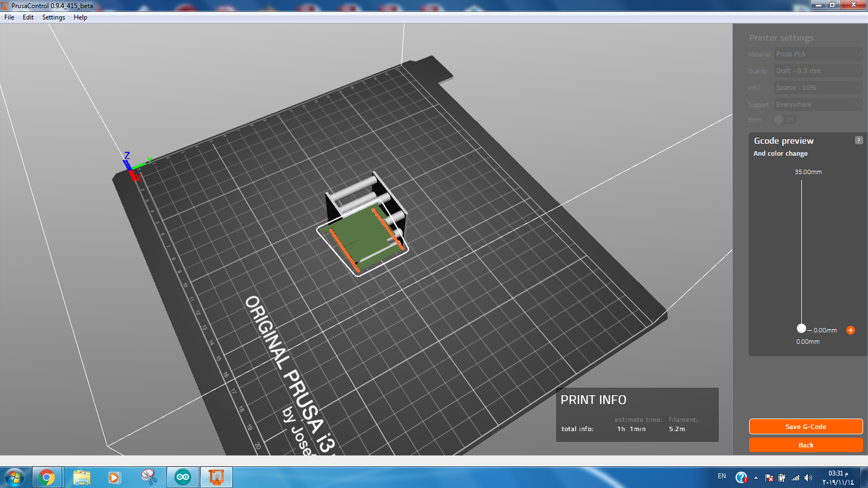868x488 pixels.
Task: Click the Back button
Action: pos(806,445)
